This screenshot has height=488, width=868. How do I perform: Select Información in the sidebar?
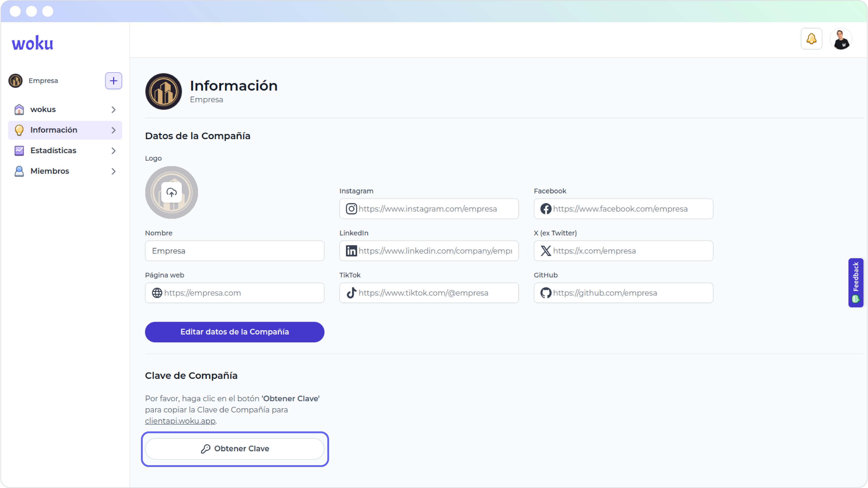[x=54, y=130]
